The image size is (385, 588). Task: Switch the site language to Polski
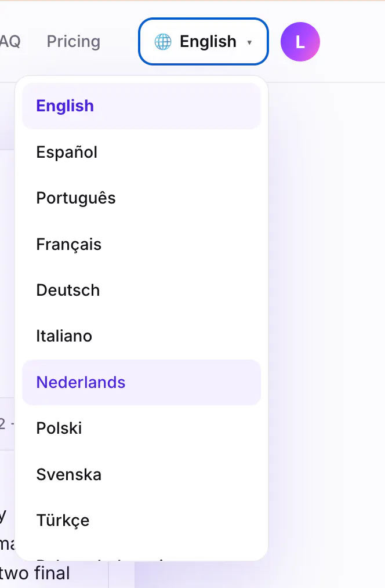pyautogui.click(x=141, y=429)
